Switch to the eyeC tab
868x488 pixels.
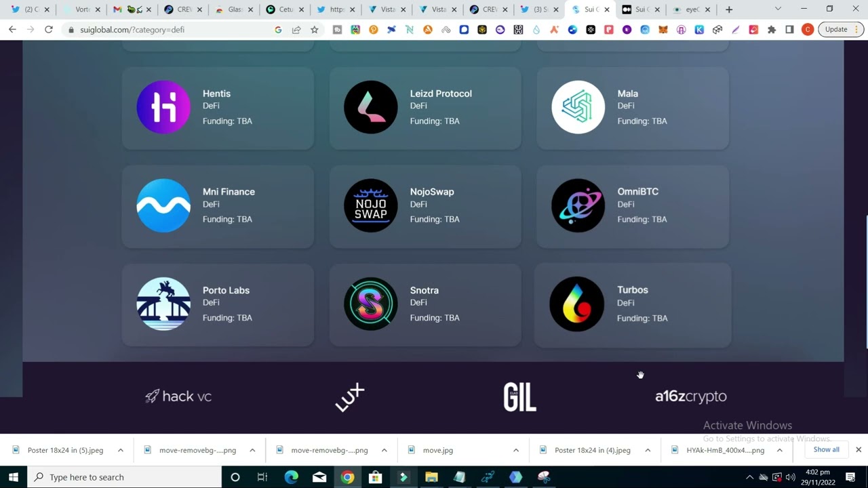(692, 9)
